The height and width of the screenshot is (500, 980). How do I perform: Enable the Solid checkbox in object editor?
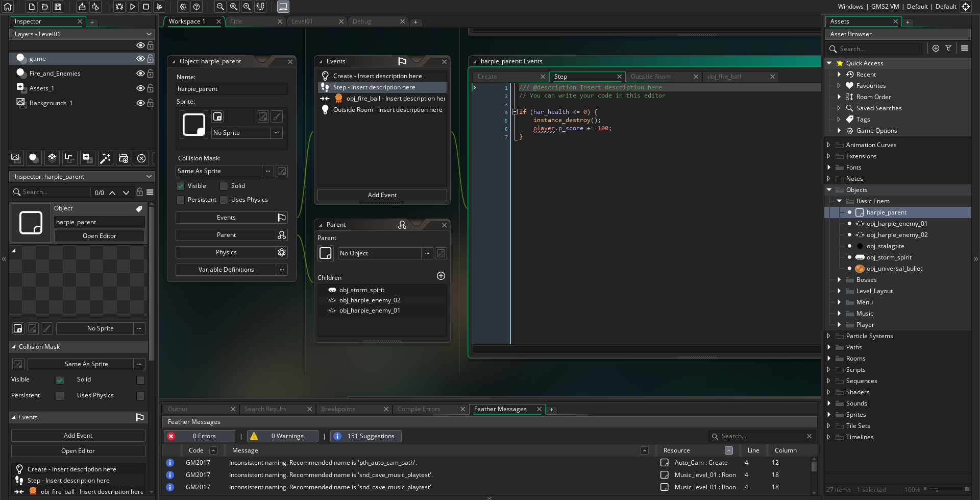(x=224, y=186)
